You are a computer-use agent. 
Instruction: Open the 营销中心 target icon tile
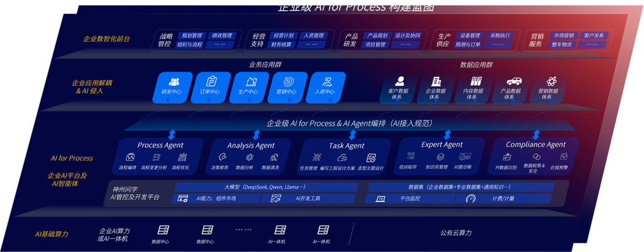pos(289,81)
